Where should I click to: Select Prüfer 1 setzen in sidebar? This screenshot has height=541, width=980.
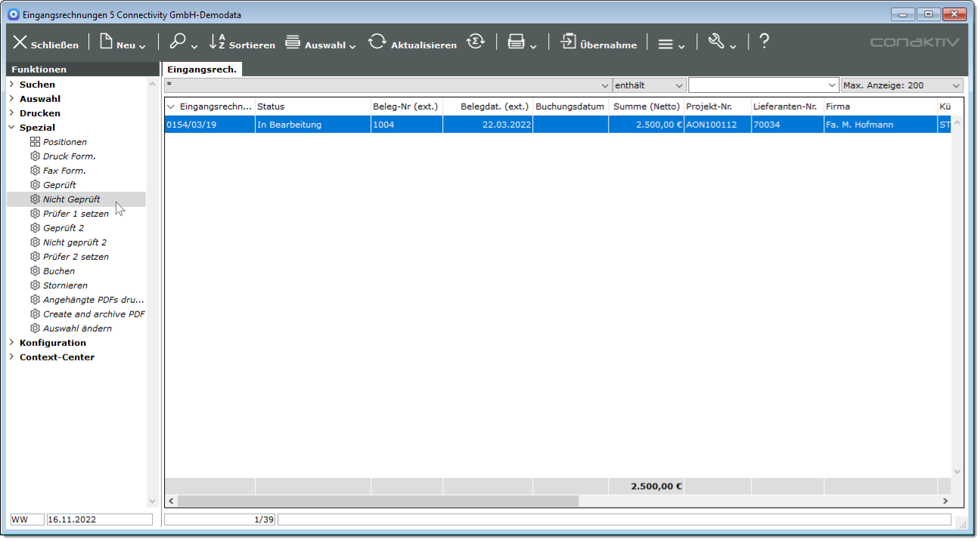[x=76, y=214]
